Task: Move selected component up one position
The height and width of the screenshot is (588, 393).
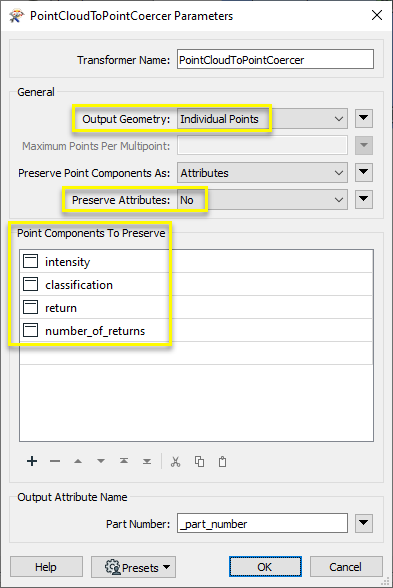Action: point(78,461)
